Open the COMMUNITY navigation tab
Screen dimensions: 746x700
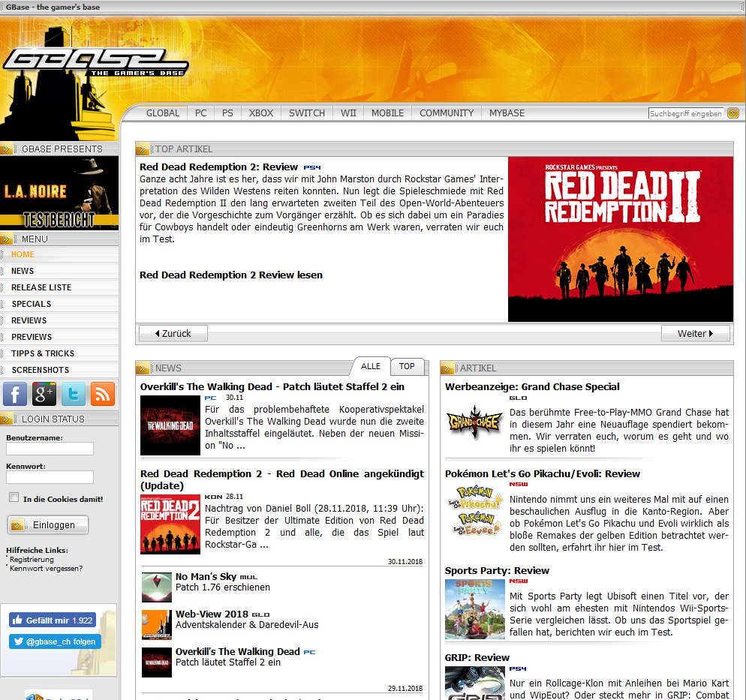447,113
